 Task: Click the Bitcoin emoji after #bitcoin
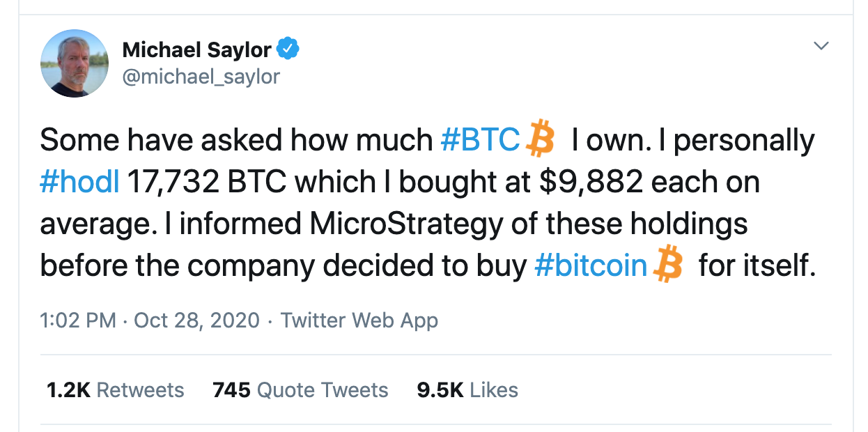(667, 265)
